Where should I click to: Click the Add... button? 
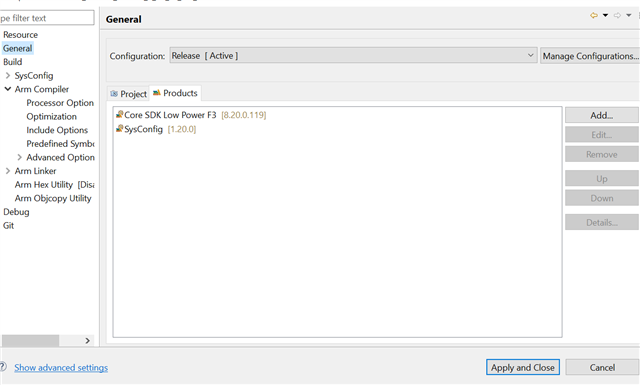(x=602, y=116)
